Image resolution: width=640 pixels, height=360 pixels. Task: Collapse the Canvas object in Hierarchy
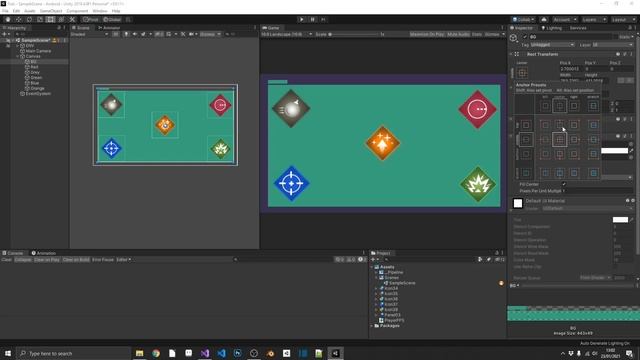(18, 56)
